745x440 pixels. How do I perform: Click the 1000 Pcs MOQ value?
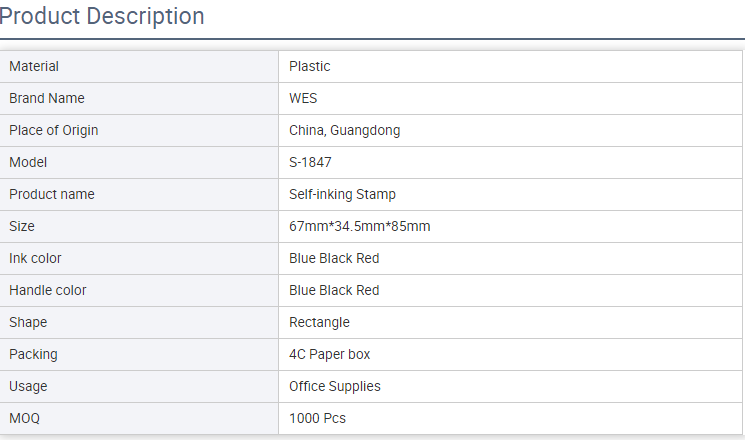[x=317, y=418]
